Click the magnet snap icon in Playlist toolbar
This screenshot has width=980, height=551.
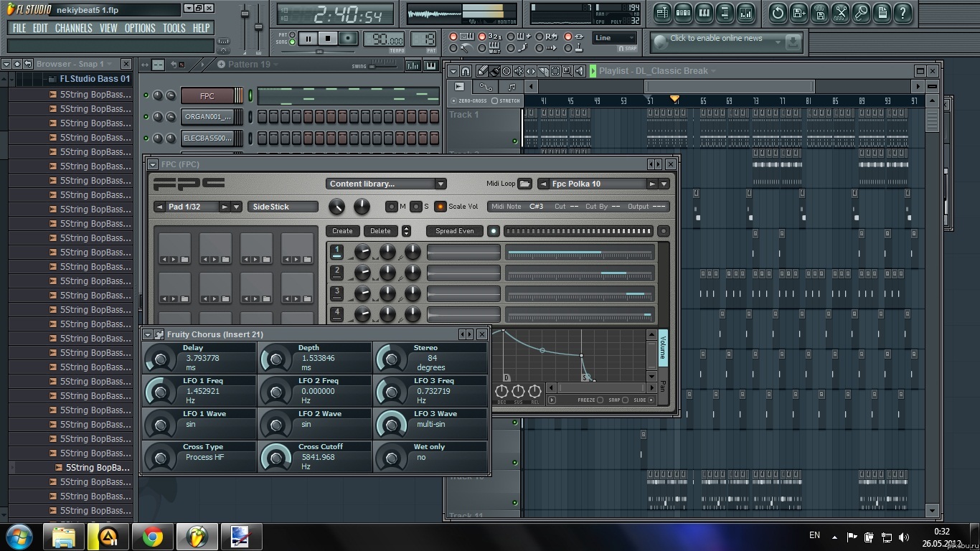(466, 71)
